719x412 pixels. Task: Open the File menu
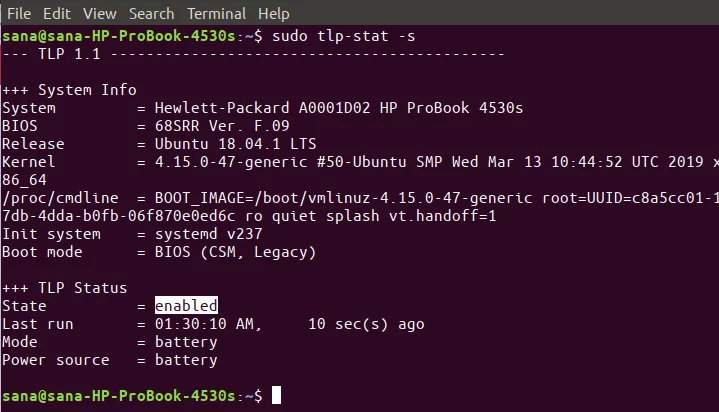coord(19,14)
